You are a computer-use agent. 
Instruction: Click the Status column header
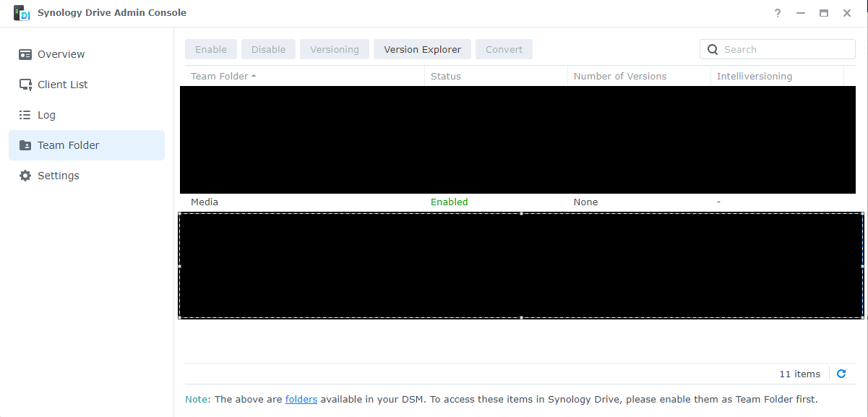coord(446,76)
